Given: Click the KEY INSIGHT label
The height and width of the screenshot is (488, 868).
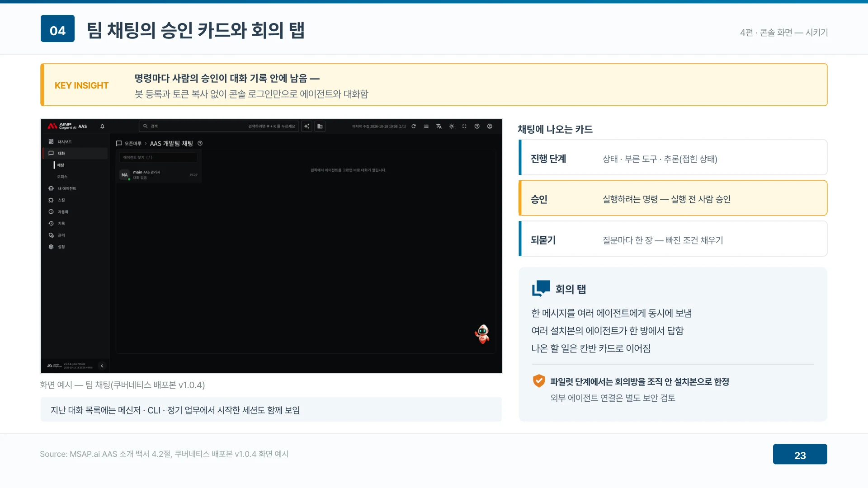Looking at the screenshot, I should [81, 85].
